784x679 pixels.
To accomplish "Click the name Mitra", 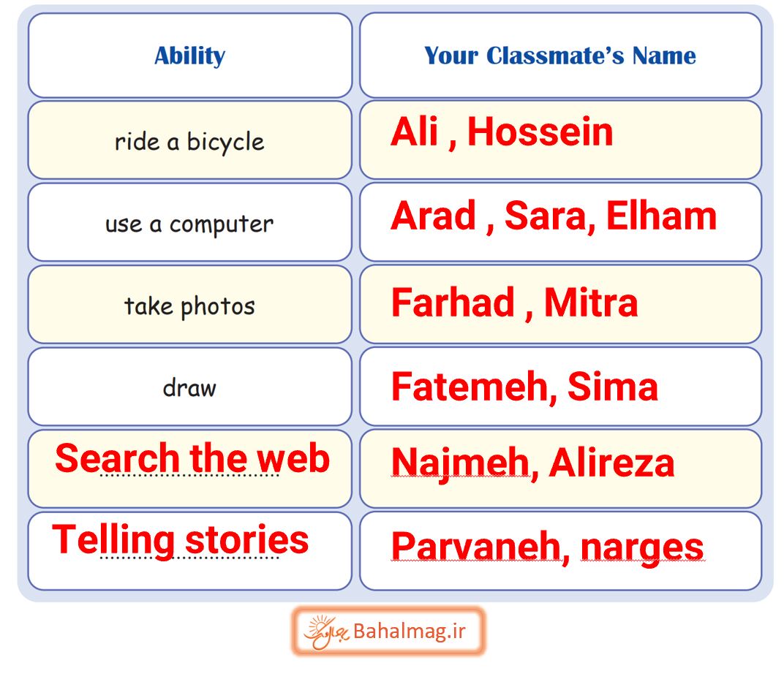I will 590,303.
